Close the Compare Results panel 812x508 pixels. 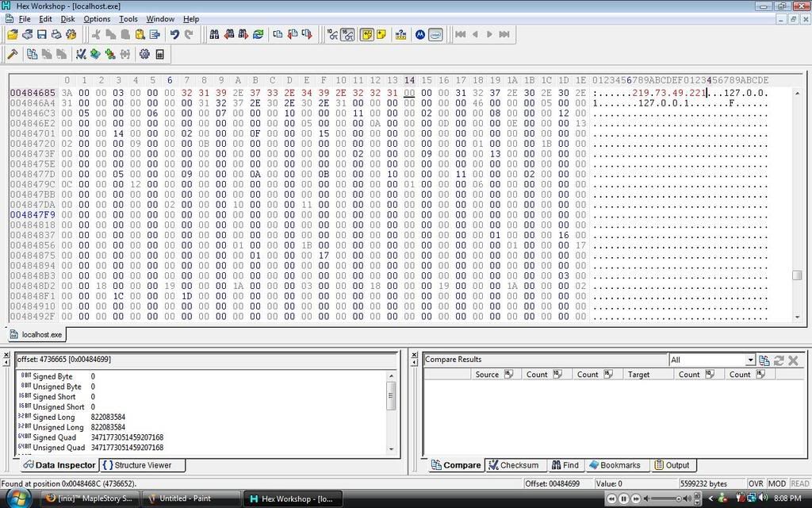pos(414,355)
